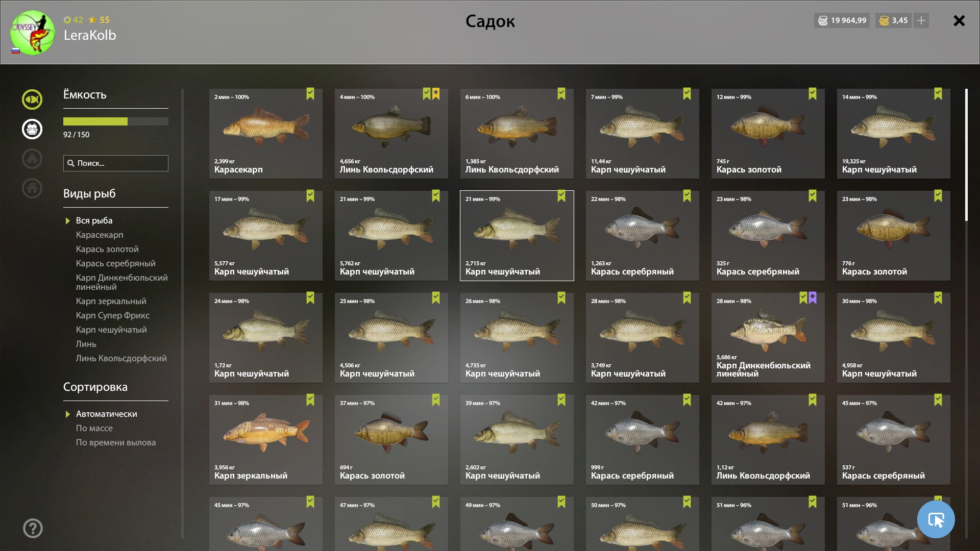
Task: Filter list by Карась золотой
Action: 107,249
